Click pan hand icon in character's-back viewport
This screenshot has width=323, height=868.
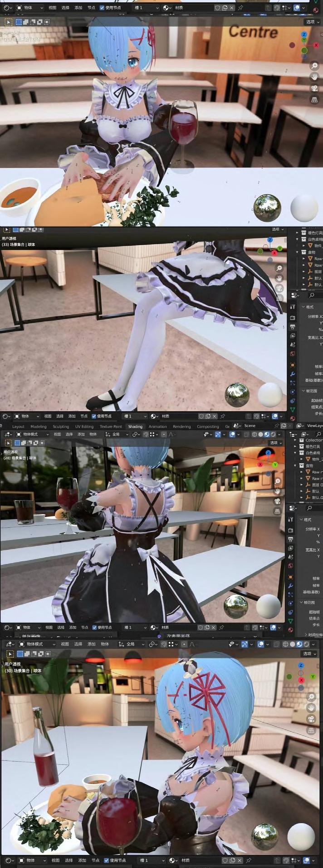278,491
